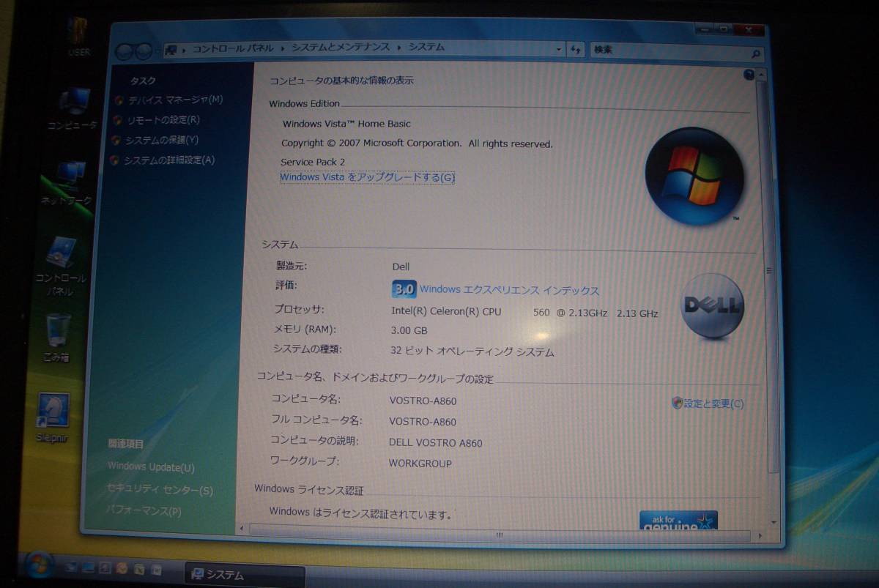Viewport: 879px width, 588px height.
Task: Select USER folder desktop icon
Action: point(78,37)
